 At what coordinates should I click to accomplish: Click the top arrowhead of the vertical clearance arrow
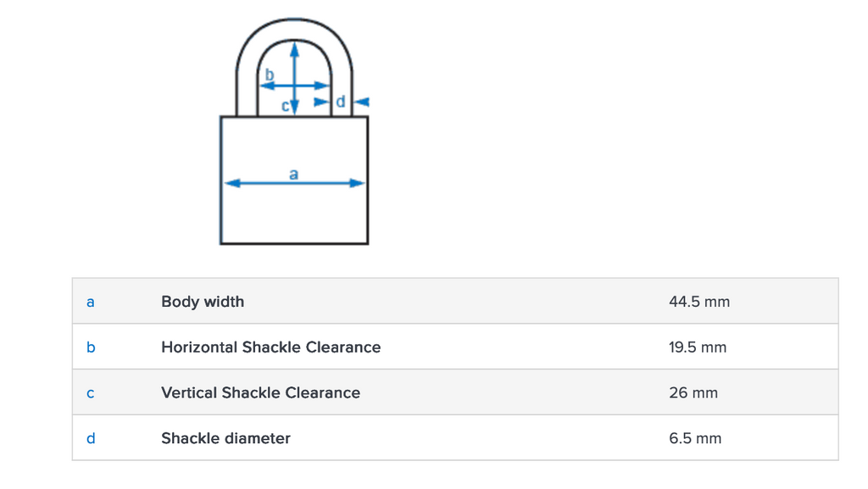tap(294, 48)
